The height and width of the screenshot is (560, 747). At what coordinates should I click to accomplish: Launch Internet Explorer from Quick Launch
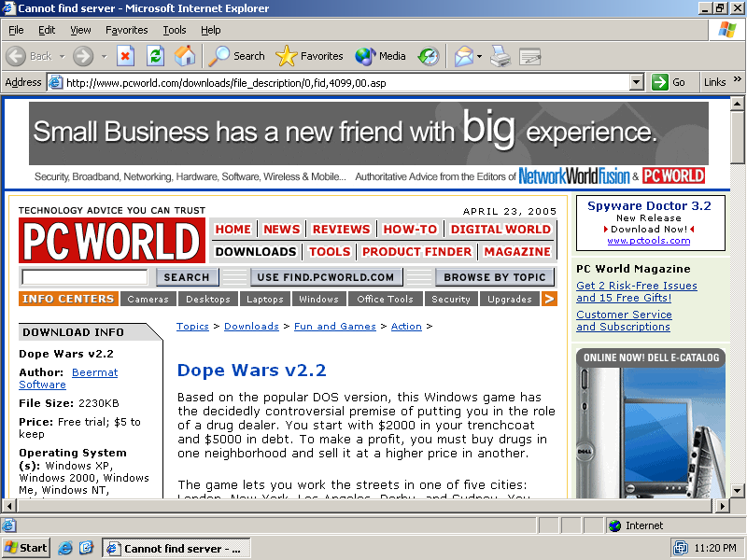point(65,548)
